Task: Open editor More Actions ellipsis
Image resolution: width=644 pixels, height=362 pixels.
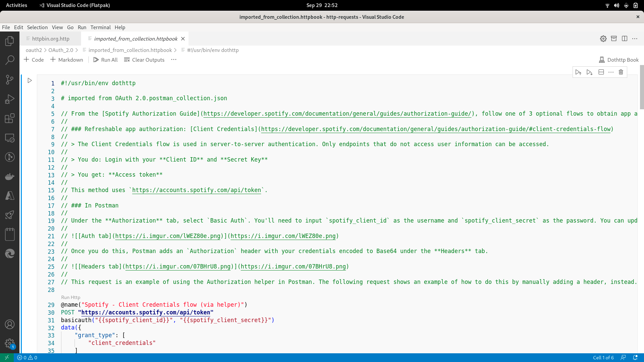Action: pos(635,39)
